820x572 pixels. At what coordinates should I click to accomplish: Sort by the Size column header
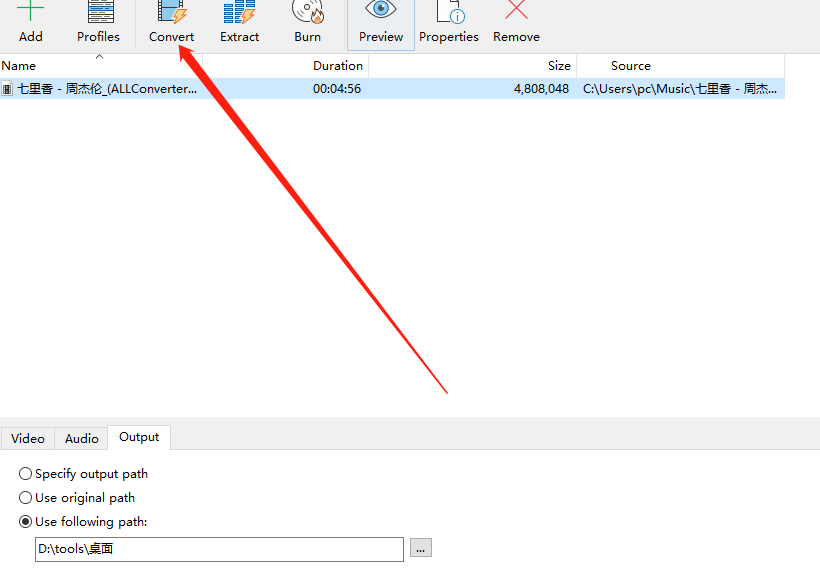click(472, 65)
